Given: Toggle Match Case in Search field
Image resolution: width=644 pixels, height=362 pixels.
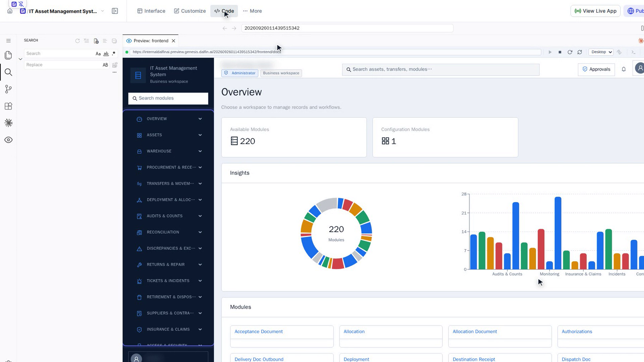Looking at the screenshot, I should coord(98,54).
